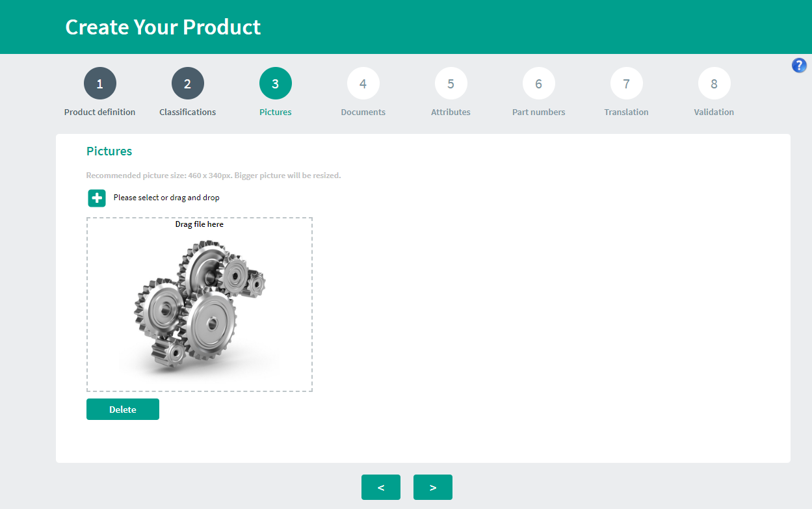812x509 pixels.
Task: Click the 'Drag file here' drop zone label
Action: click(200, 224)
